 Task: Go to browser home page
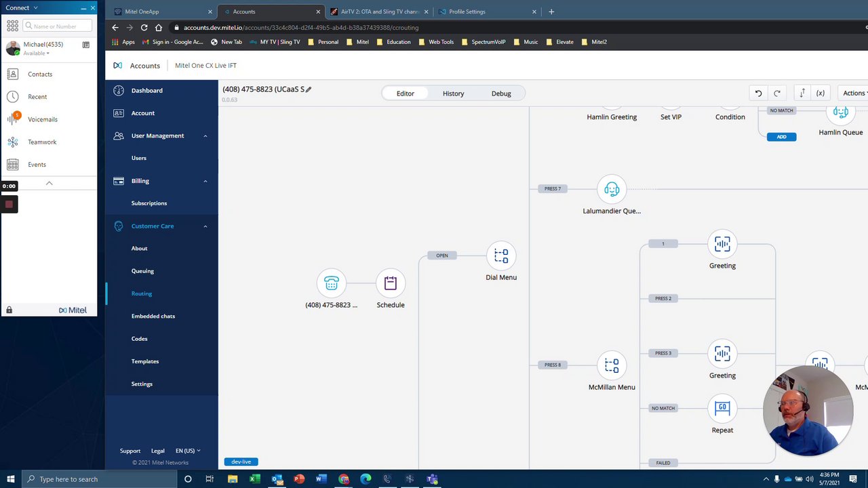tap(159, 28)
